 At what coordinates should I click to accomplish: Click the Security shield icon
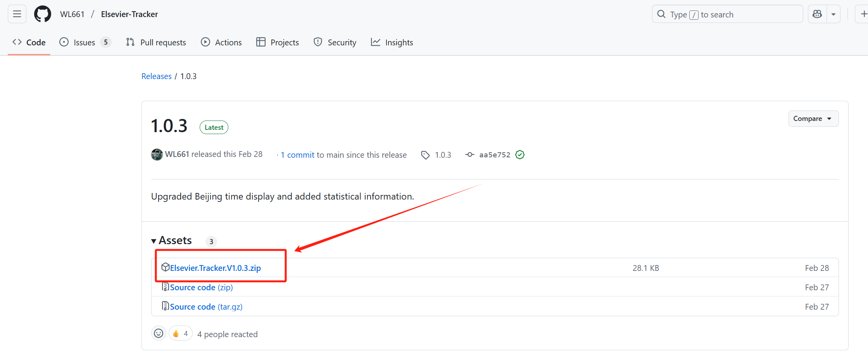coord(318,42)
